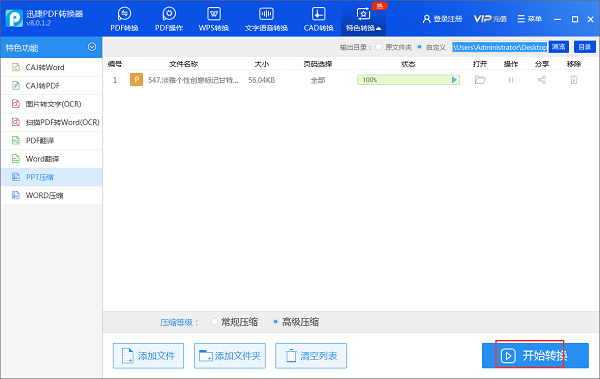Select 常规压缩 compression level

point(214,322)
